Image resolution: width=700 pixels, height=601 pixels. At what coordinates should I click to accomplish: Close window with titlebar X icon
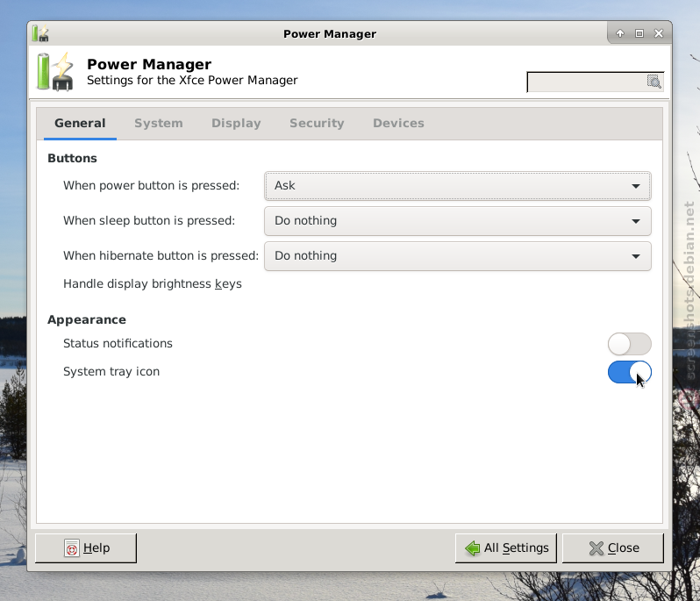pyautogui.click(x=659, y=33)
